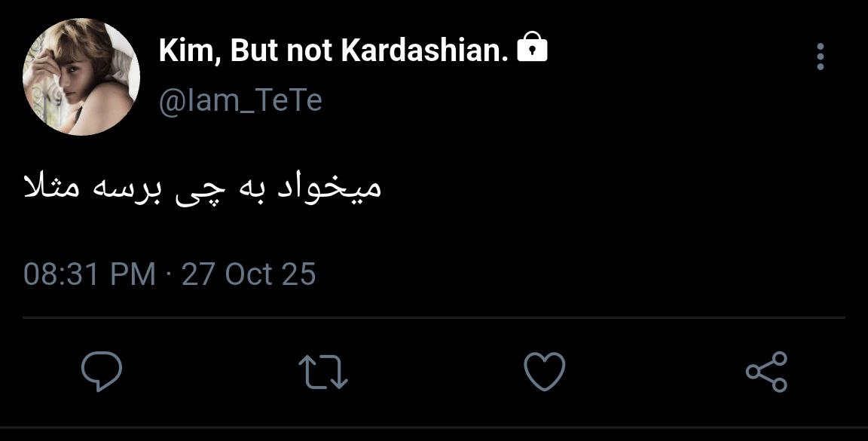Select the Persian tweet text

(x=203, y=187)
